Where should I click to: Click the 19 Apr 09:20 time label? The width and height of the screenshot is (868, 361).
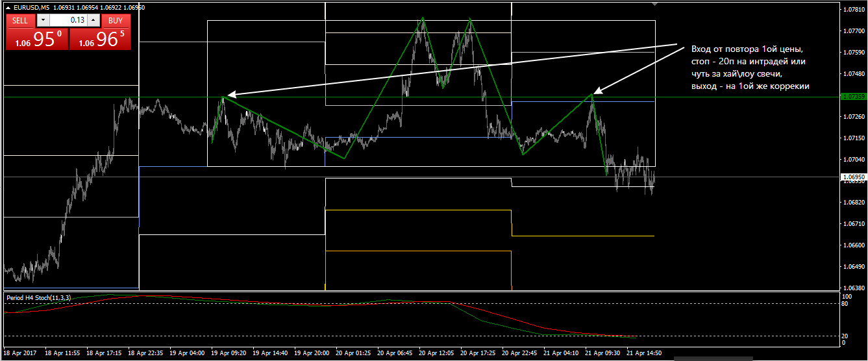coord(229,353)
